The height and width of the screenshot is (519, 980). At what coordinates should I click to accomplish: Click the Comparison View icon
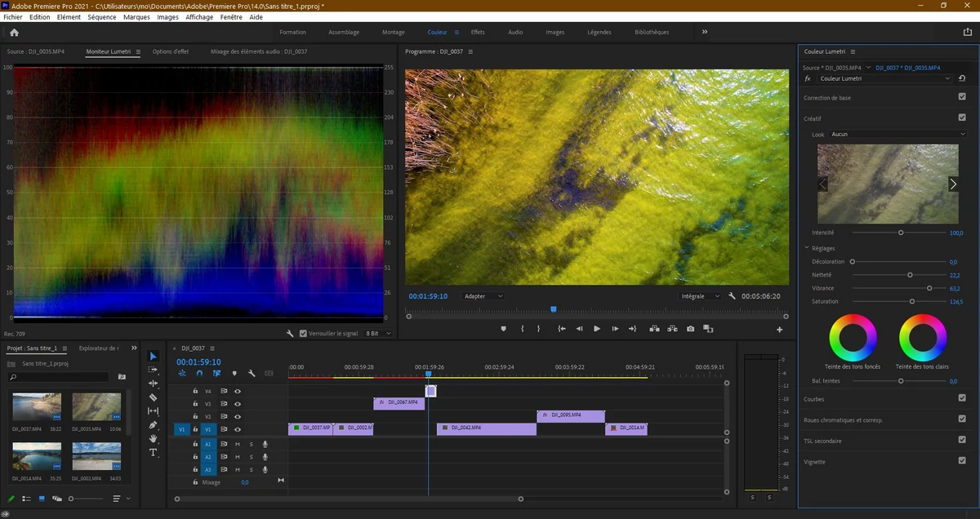click(708, 329)
